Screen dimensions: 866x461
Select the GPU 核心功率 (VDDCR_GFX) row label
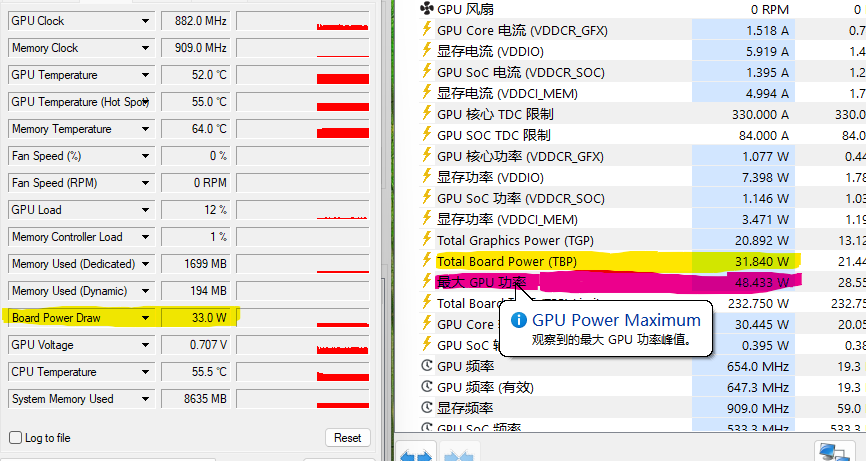click(x=520, y=156)
